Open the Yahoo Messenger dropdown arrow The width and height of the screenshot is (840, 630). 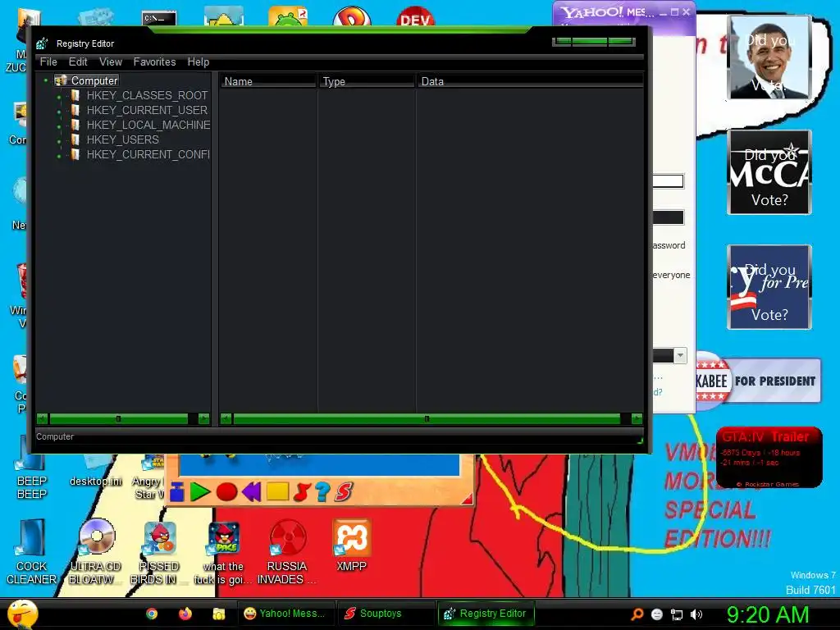[680, 355]
